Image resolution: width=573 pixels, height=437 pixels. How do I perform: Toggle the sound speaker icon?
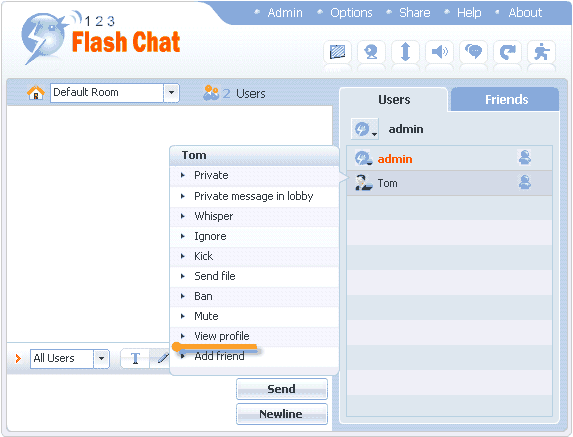(439, 52)
